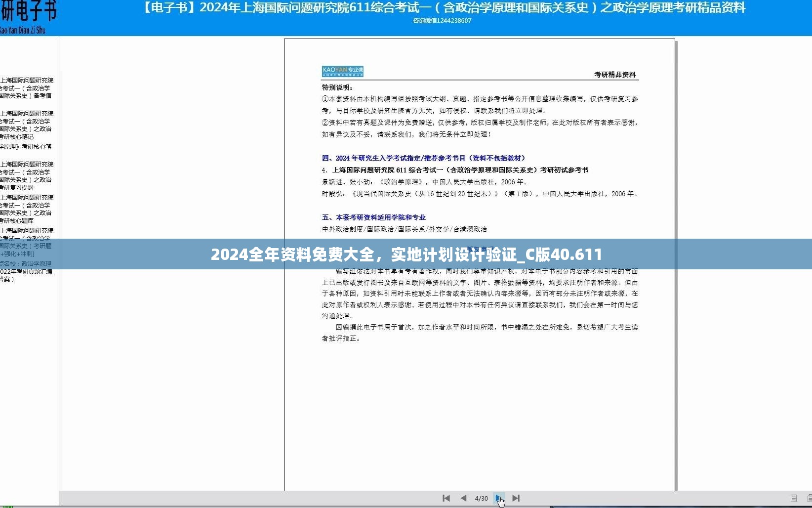Viewport: 812px width, 508px height.
Task: Click the 4/30 page number indicator
Action: tap(481, 498)
